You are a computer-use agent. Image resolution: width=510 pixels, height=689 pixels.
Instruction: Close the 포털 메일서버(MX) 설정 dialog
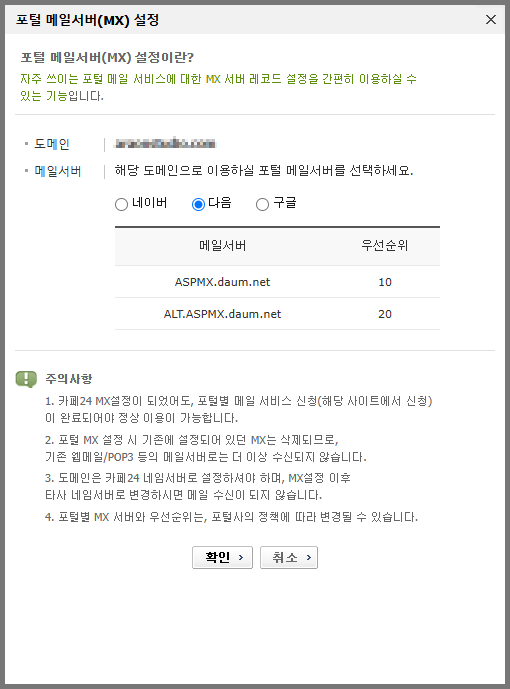point(491,19)
